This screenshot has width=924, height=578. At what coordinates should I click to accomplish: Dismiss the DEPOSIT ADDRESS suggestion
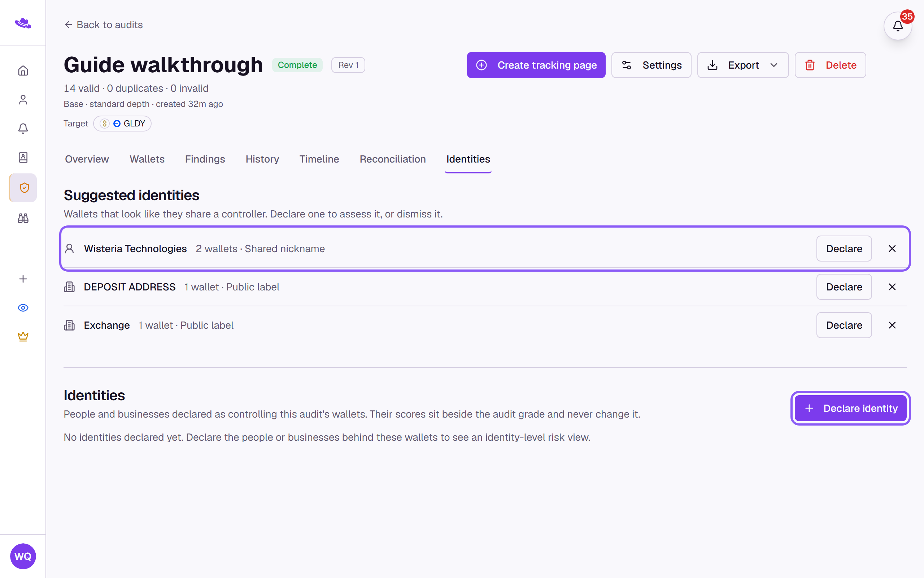point(892,287)
